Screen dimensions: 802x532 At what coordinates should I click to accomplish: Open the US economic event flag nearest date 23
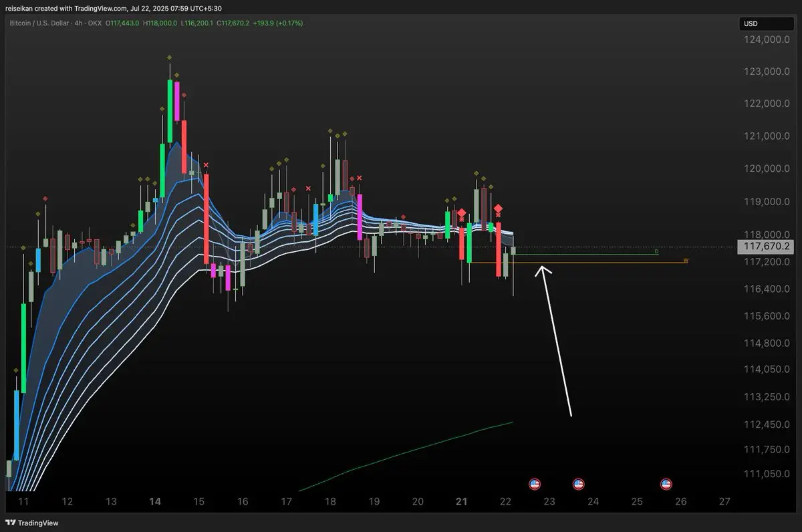coord(534,483)
